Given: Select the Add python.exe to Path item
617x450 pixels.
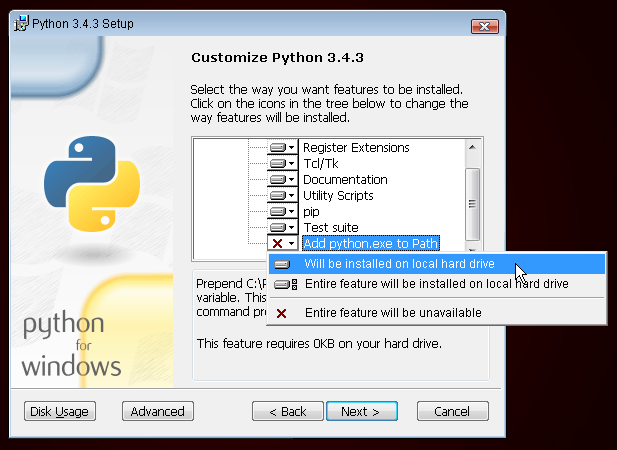Looking at the screenshot, I should [370, 244].
